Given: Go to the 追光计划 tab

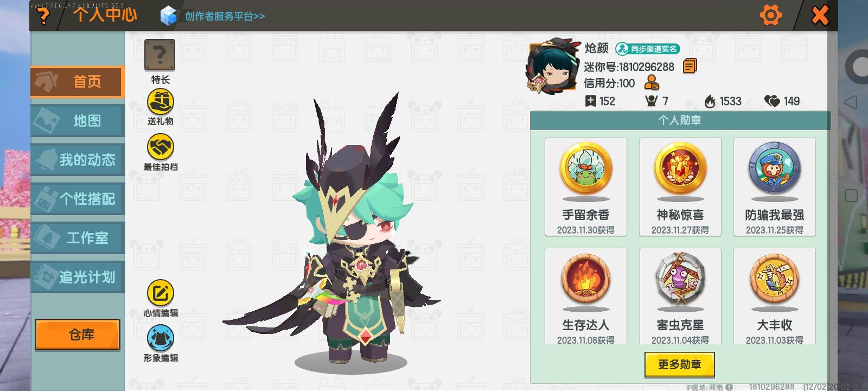Looking at the screenshot, I should point(78,277).
